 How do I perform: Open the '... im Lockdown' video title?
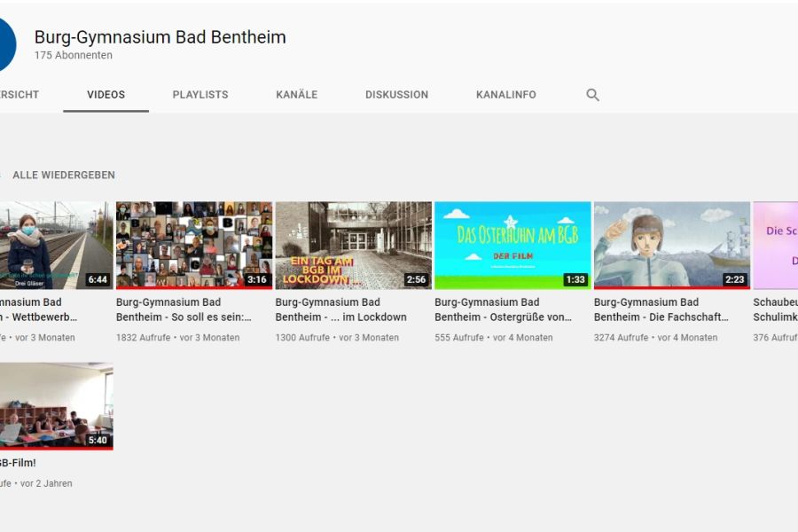coord(341,309)
